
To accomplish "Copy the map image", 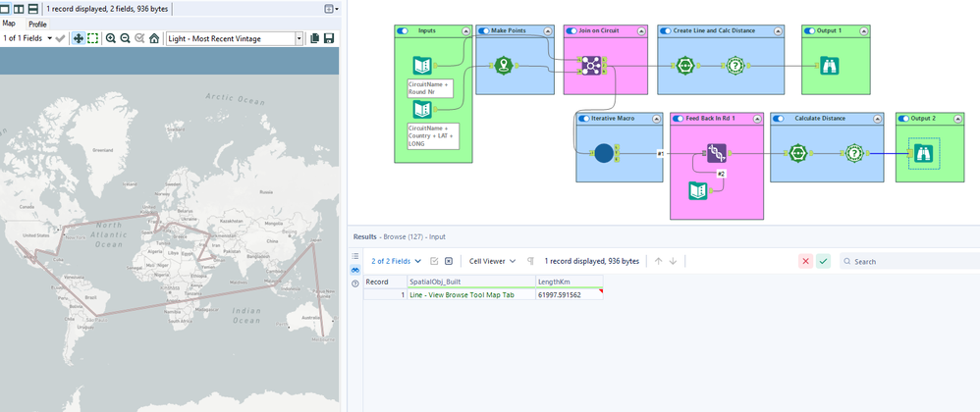I will point(314,38).
